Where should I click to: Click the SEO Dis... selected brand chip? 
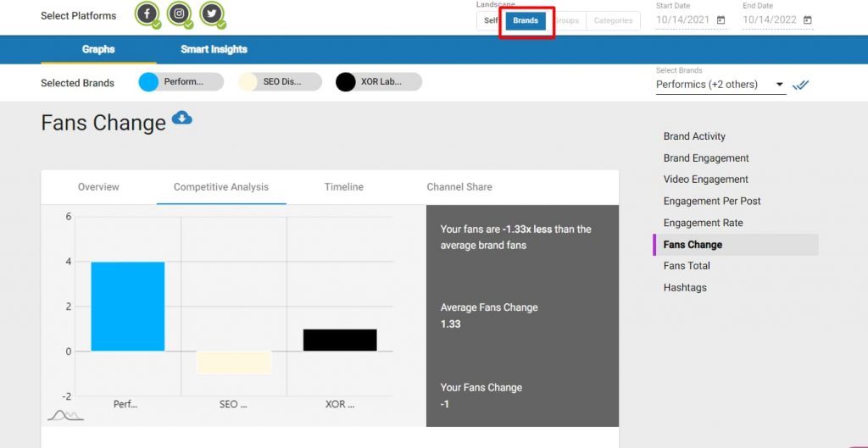280,82
